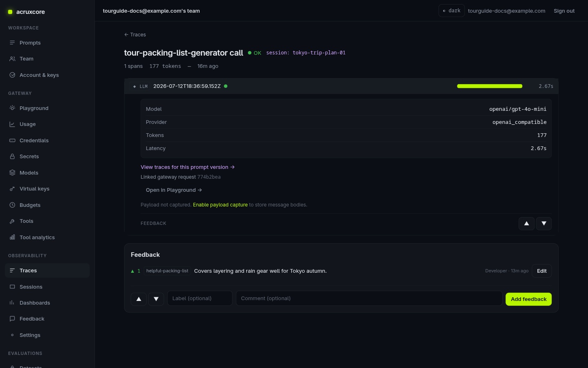Thumbs-up the LLM span feedback
Screen dimensions: 588x368
click(526, 224)
